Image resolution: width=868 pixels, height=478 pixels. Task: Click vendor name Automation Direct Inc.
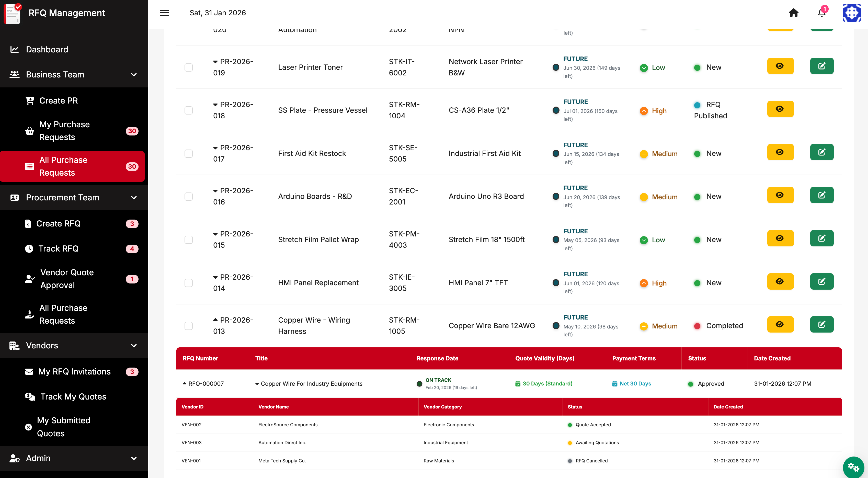pyautogui.click(x=282, y=443)
